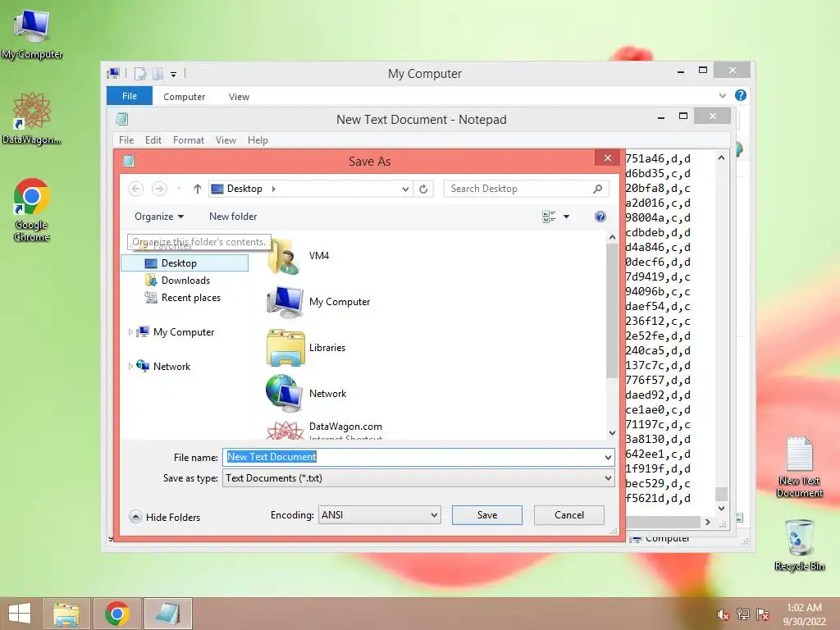Open the File name history dropdown
The height and width of the screenshot is (630, 840).
608,458
